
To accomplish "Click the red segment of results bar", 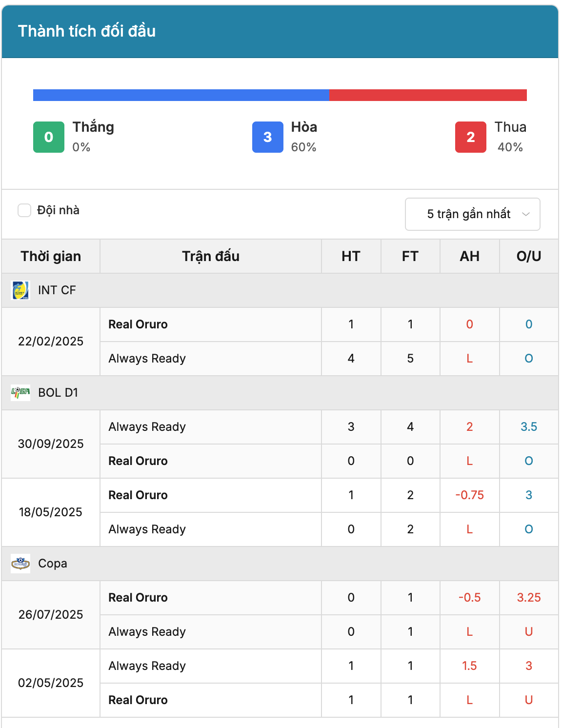I will pos(428,95).
